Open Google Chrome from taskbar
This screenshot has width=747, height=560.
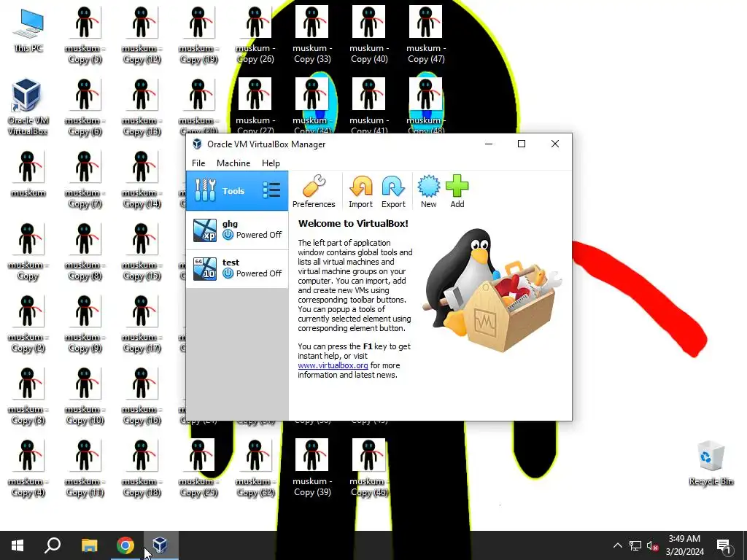click(x=125, y=545)
